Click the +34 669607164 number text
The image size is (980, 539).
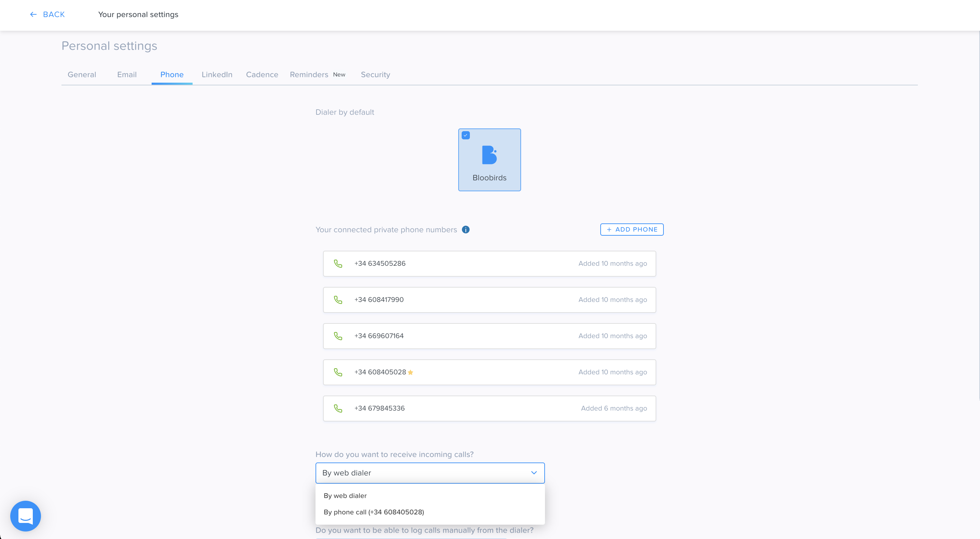pyautogui.click(x=379, y=336)
